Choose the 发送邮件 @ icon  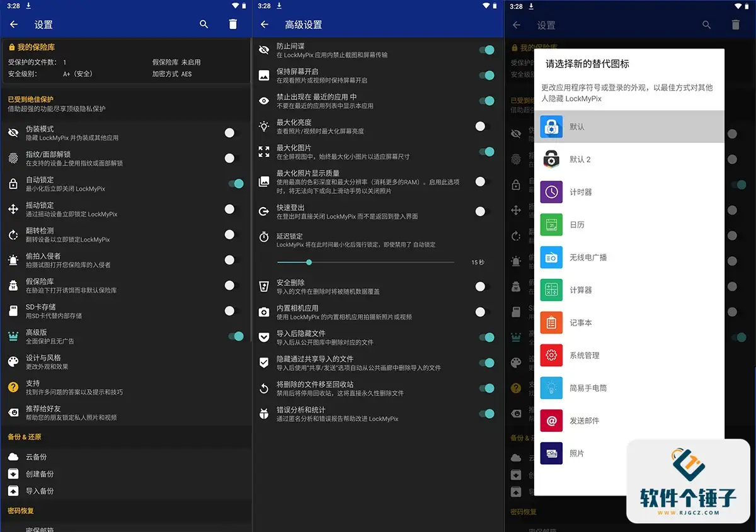pyautogui.click(x=551, y=421)
